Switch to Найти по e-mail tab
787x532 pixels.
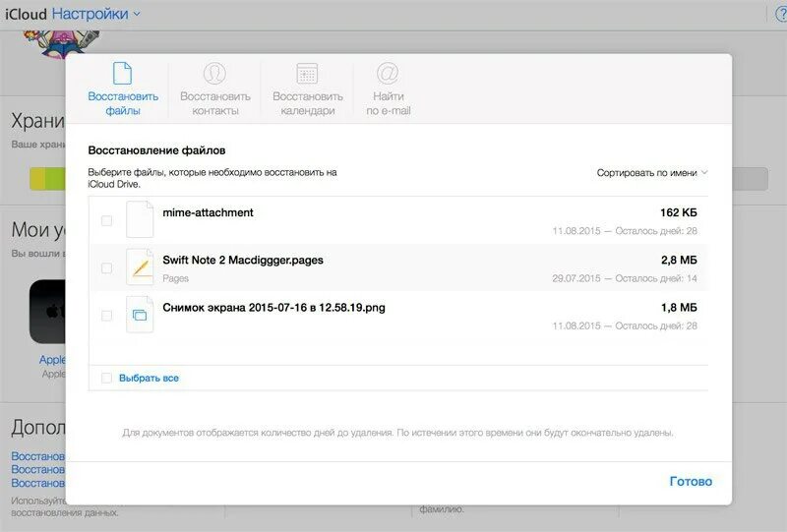pos(388,89)
